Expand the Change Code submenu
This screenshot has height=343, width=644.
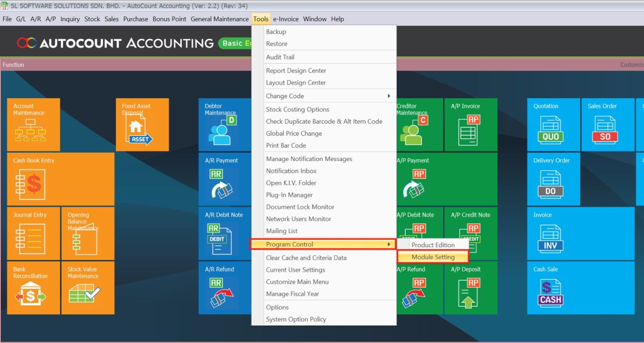pos(324,96)
